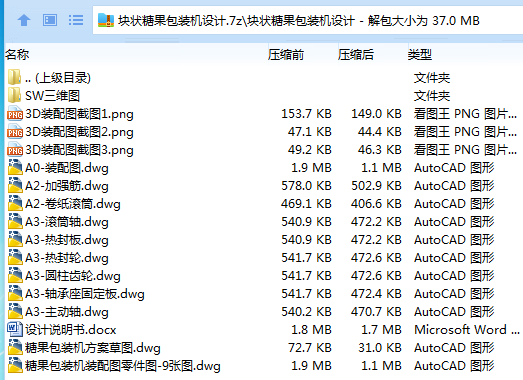Go up one directory with the arrow icon

pos(24,20)
